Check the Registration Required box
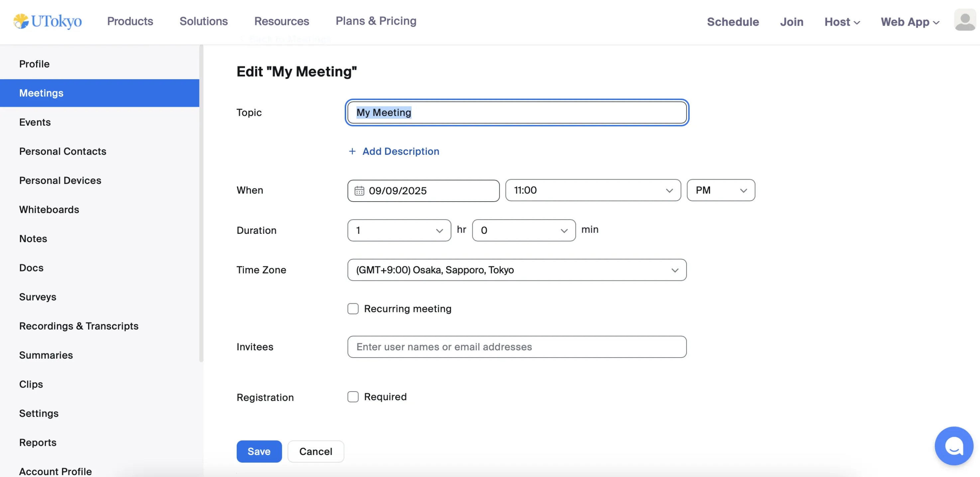This screenshot has width=980, height=477. tap(353, 397)
